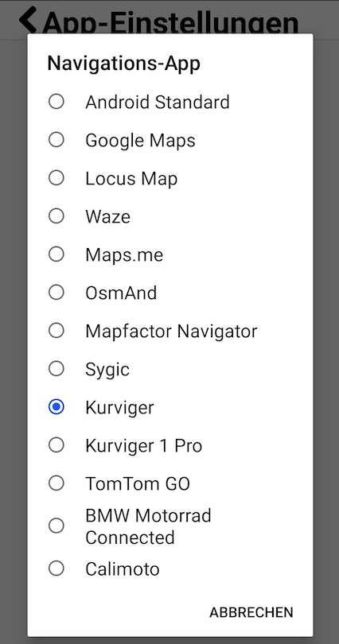Viewport: 339px width, 644px height.
Task: Select the Locus Map option
Action: (x=56, y=178)
